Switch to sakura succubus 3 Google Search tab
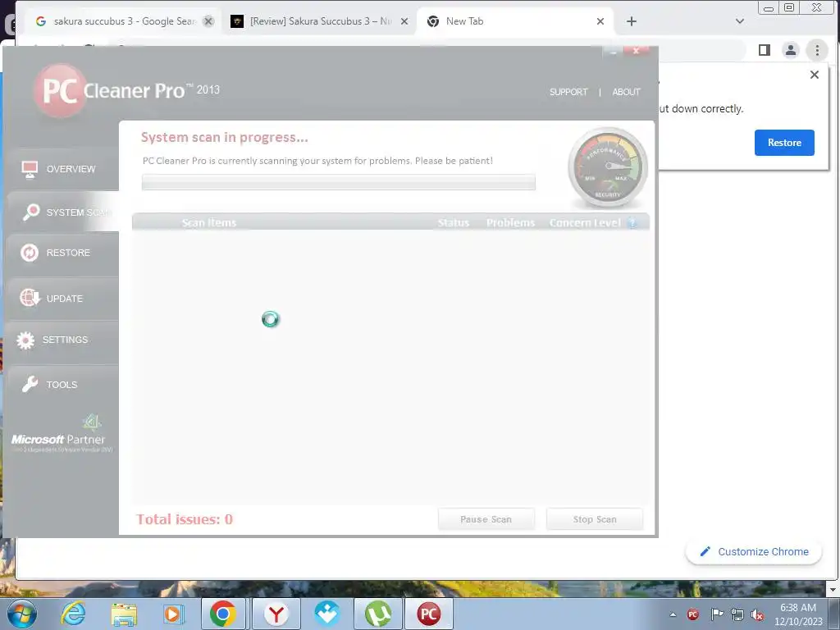 (x=123, y=21)
